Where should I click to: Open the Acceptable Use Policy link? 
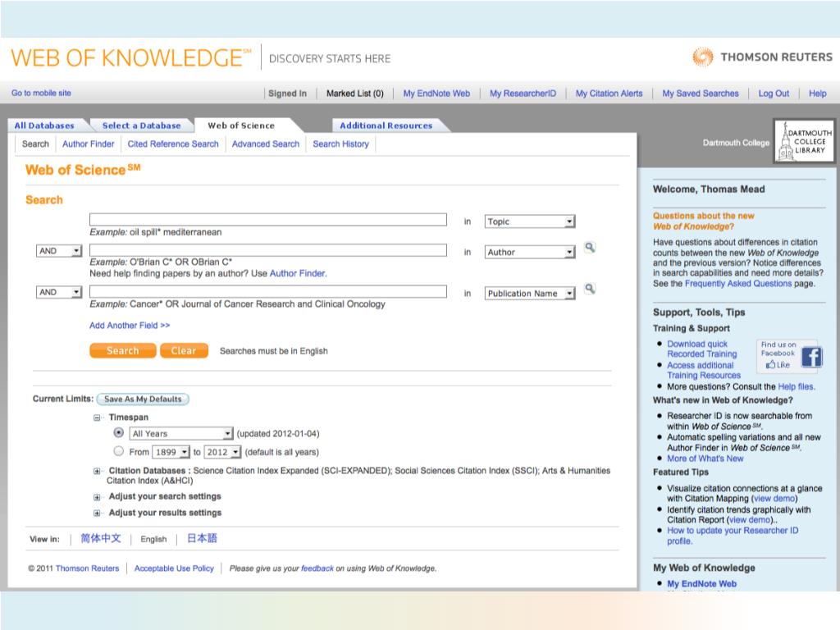pos(174,568)
